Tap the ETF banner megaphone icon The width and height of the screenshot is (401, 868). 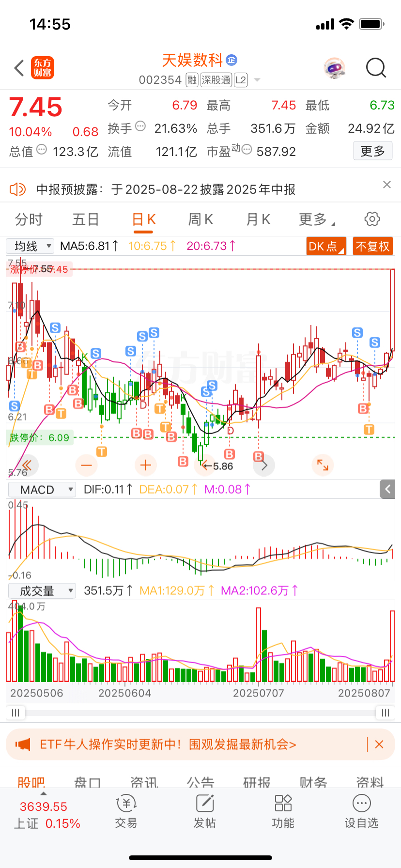pyautogui.click(x=22, y=744)
